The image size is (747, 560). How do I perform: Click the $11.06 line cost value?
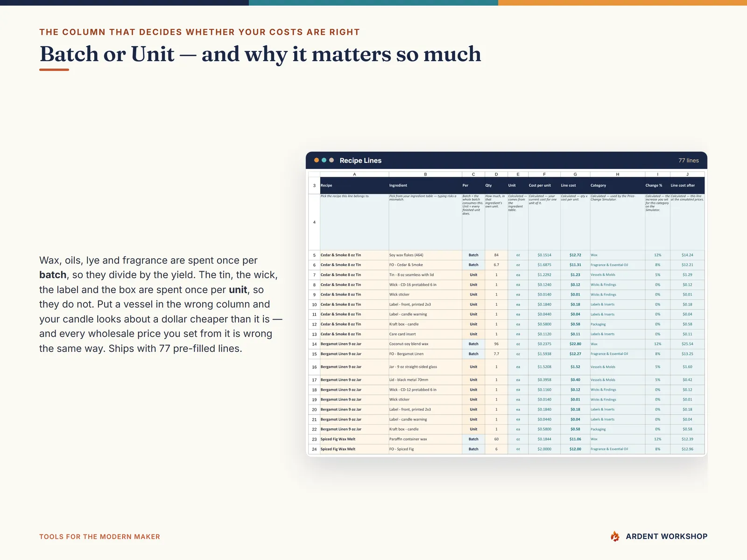click(x=575, y=439)
